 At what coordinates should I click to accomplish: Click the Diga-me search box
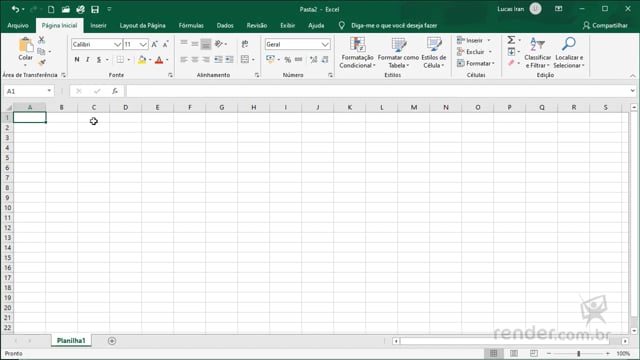point(393,25)
